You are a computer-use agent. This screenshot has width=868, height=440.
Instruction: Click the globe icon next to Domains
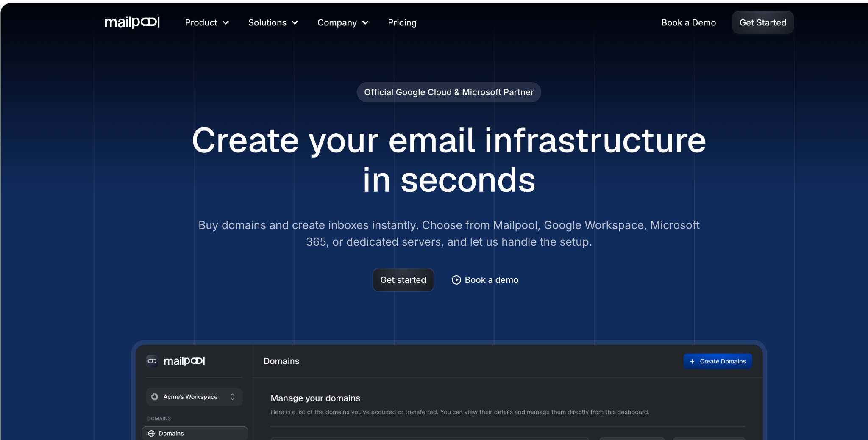[x=151, y=433]
